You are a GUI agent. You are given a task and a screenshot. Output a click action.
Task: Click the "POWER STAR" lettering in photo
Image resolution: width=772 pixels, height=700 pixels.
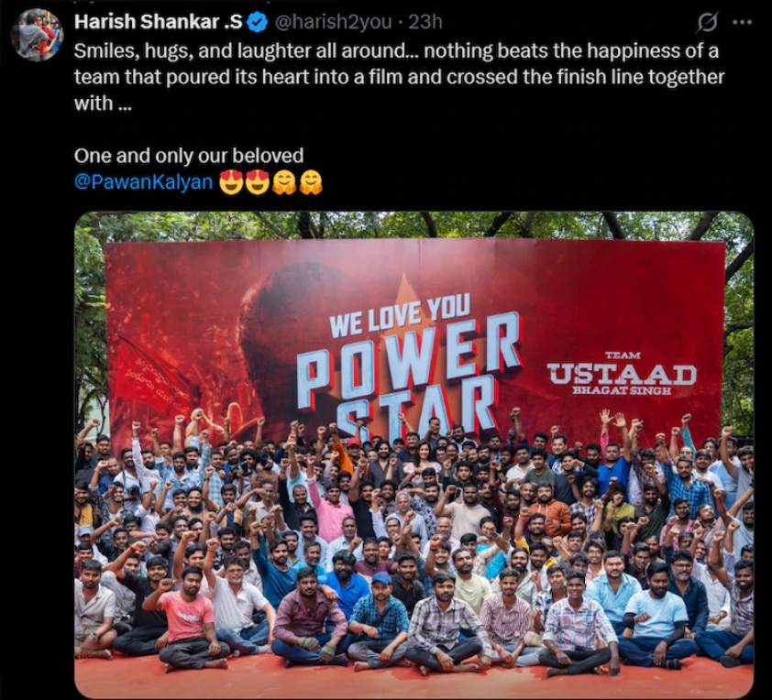409,377
